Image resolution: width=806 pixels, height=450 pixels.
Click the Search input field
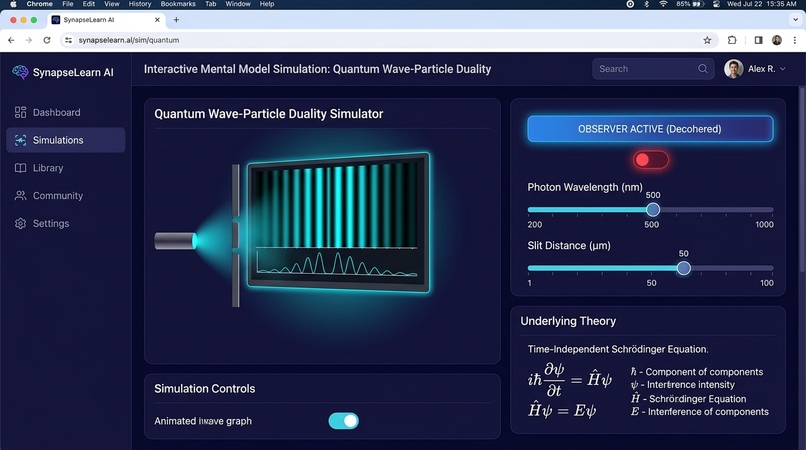coord(653,69)
